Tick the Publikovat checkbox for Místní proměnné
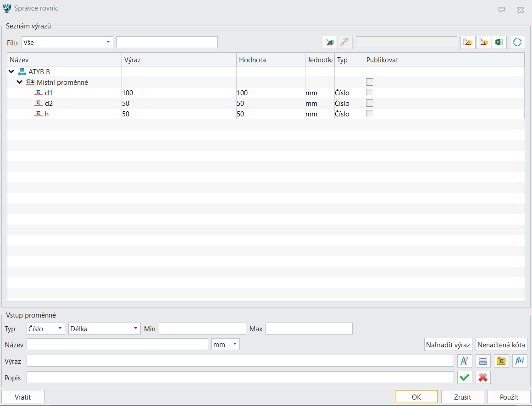Viewport: 532px width, 406px height. 370,82
